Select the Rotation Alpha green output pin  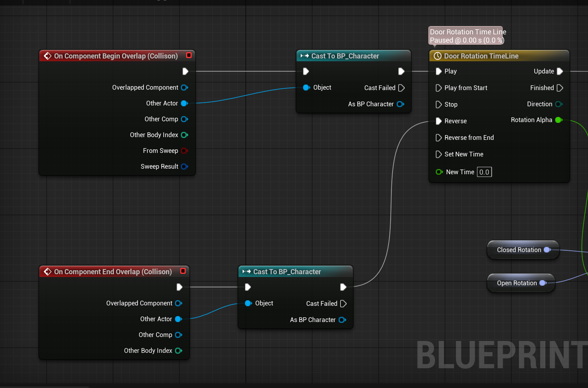point(559,120)
